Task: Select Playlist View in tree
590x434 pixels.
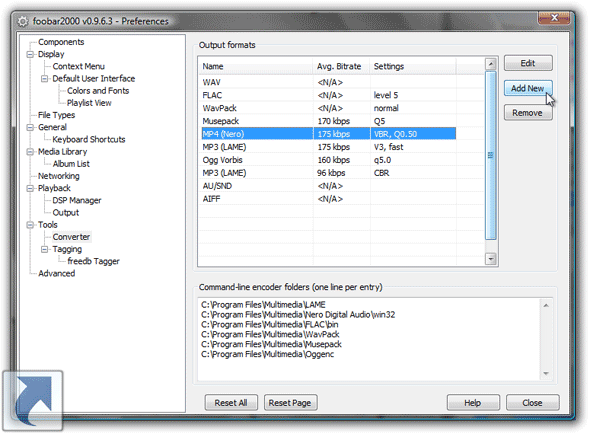Action: [x=89, y=103]
